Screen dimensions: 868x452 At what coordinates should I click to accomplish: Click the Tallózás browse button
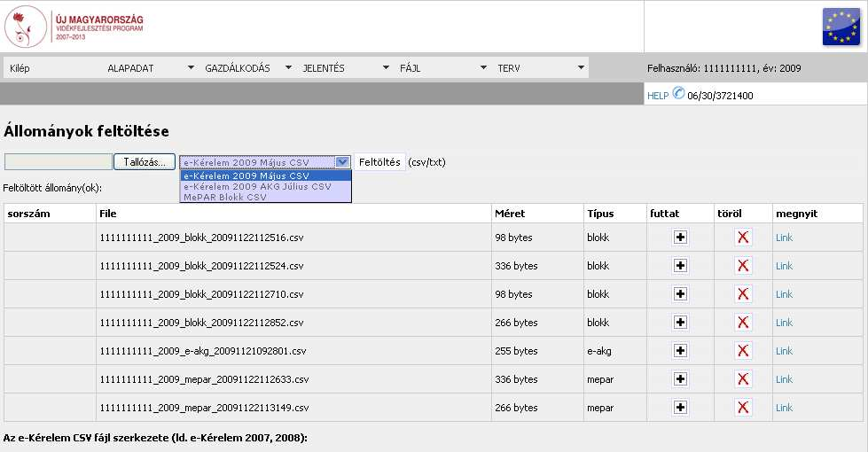(x=145, y=162)
